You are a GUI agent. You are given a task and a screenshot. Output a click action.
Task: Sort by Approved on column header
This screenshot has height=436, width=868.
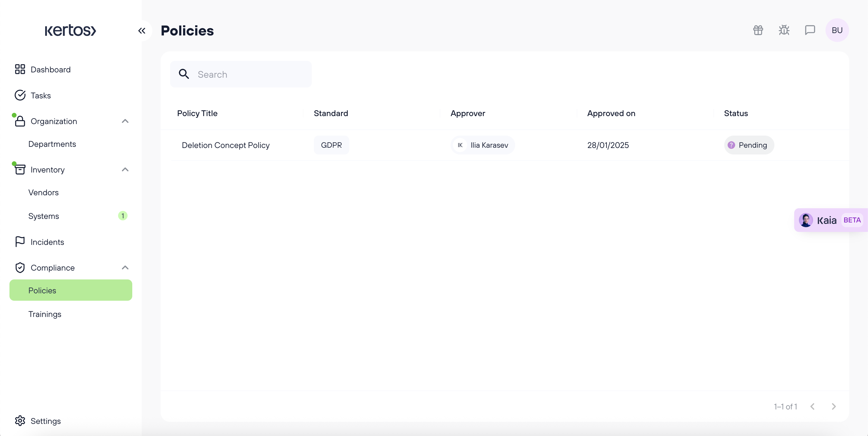[611, 113]
